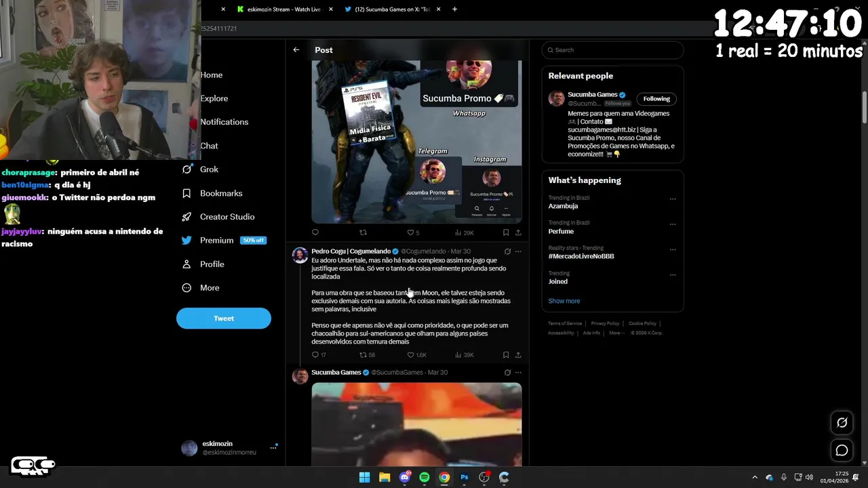Image resolution: width=868 pixels, height=488 pixels.
Task: Open Sucumba Games in Relevant people
Action: [593, 95]
